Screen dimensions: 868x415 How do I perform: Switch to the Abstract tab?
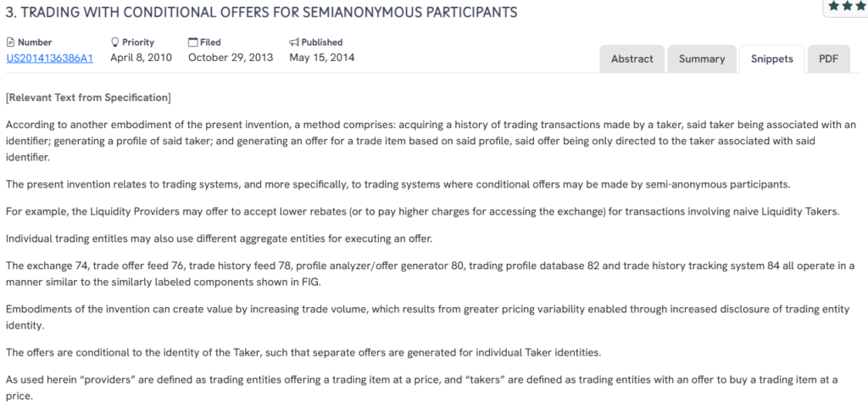coord(632,59)
